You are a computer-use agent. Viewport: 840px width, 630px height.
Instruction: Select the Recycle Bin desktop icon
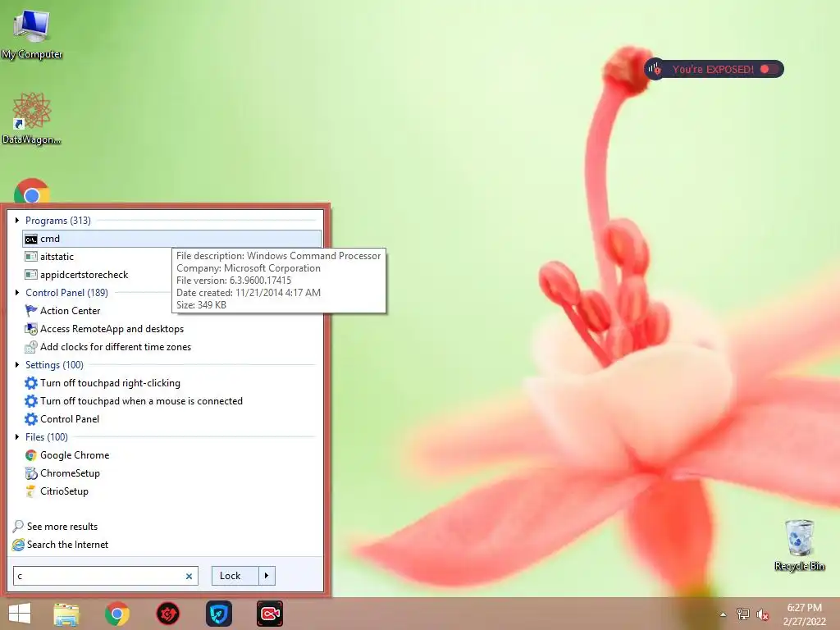click(x=799, y=545)
